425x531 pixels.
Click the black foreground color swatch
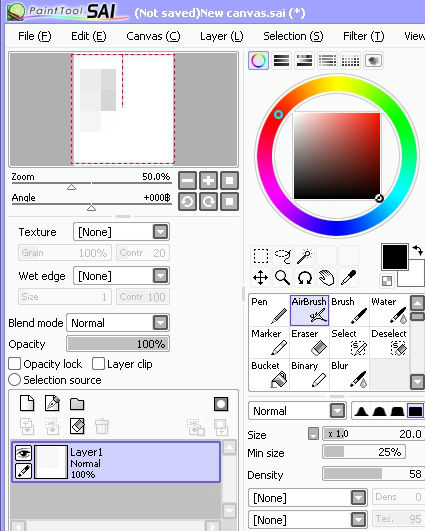395,257
